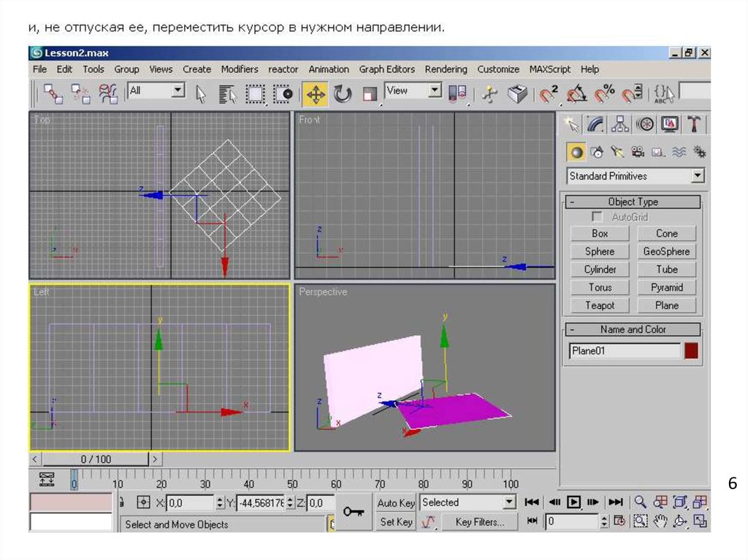Enable the AutoGrid checkbox

[598, 218]
